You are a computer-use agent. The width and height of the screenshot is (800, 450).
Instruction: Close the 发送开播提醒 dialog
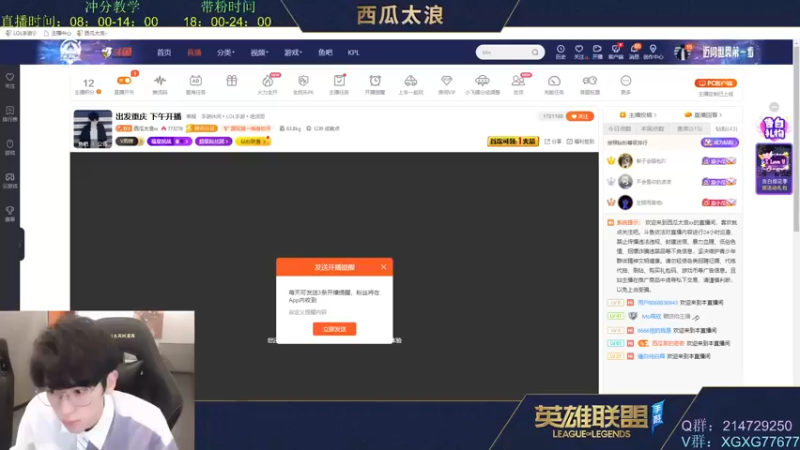(x=384, y=267)
